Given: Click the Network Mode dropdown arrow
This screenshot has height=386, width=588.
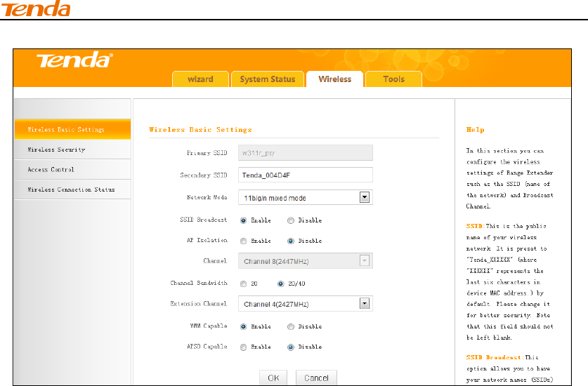Looking at the screenshot, I should 364,197.
